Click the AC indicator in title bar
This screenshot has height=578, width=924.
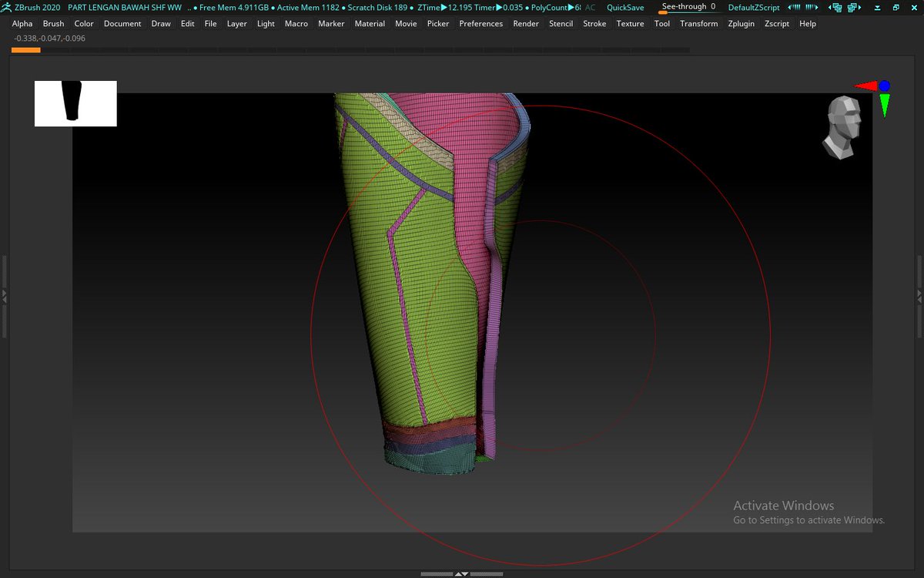(590, 7)
